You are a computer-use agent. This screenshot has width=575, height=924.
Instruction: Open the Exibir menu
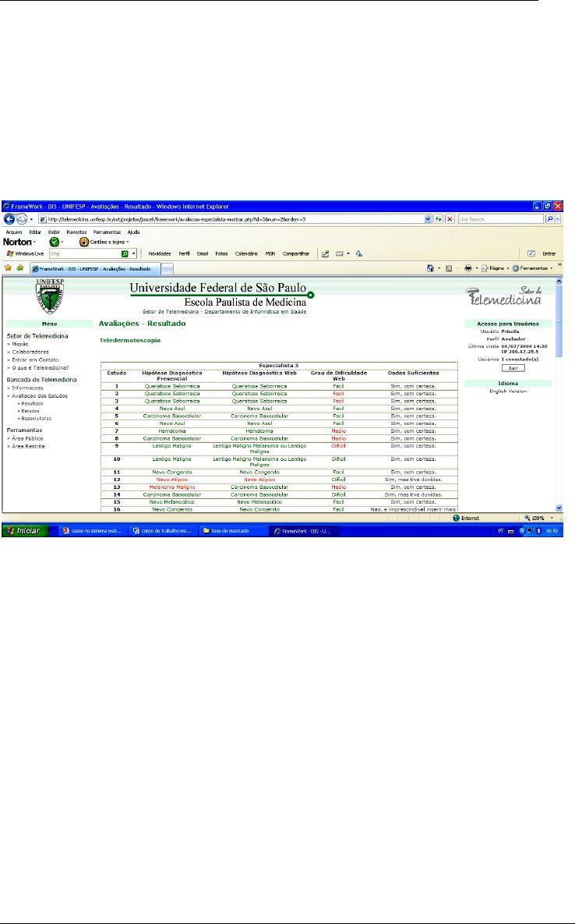pos(54,232)
